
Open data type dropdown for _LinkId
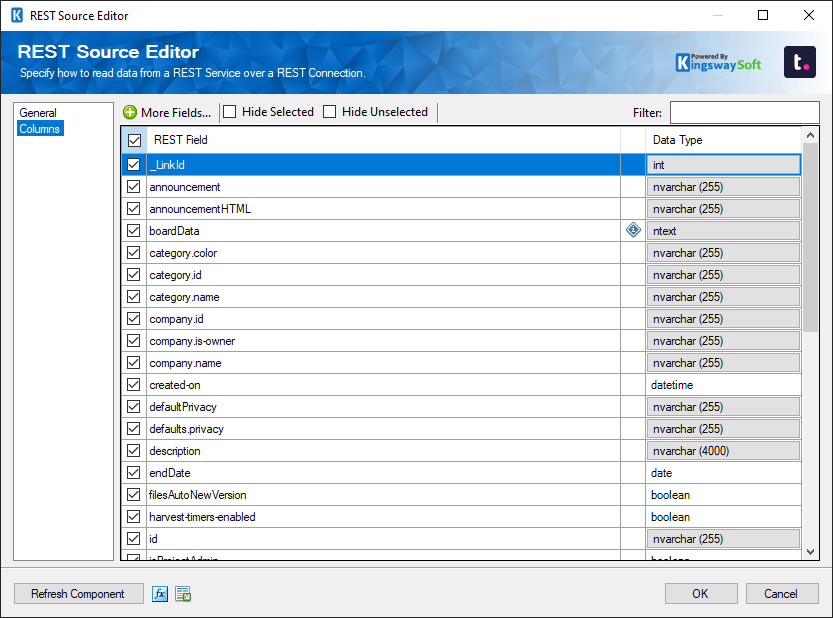723,165
